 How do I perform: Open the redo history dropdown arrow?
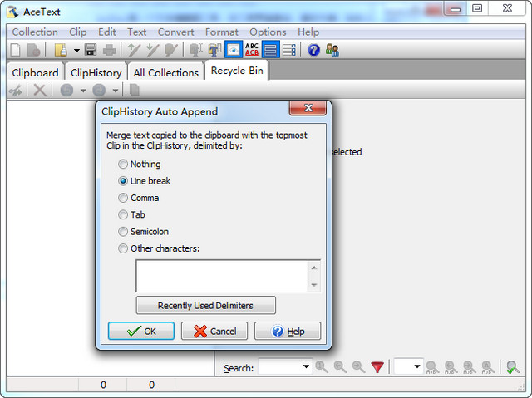click(x=115, y=91)
